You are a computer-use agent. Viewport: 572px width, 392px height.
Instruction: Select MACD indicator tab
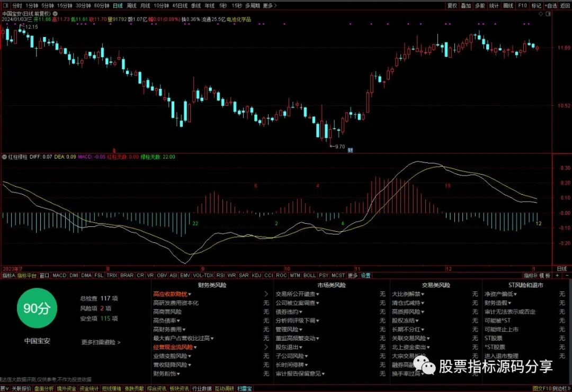[59, 276]
